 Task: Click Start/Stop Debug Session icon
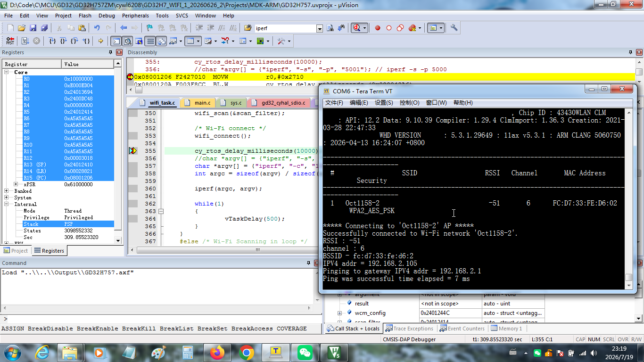coord(359,28)
